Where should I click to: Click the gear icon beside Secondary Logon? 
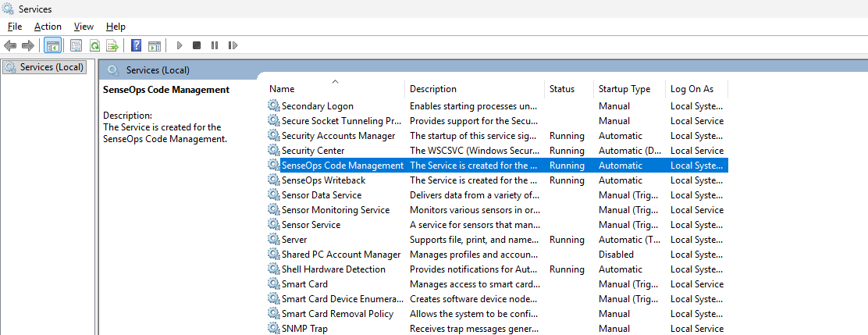pyautogui.click(x=273, y=105)
